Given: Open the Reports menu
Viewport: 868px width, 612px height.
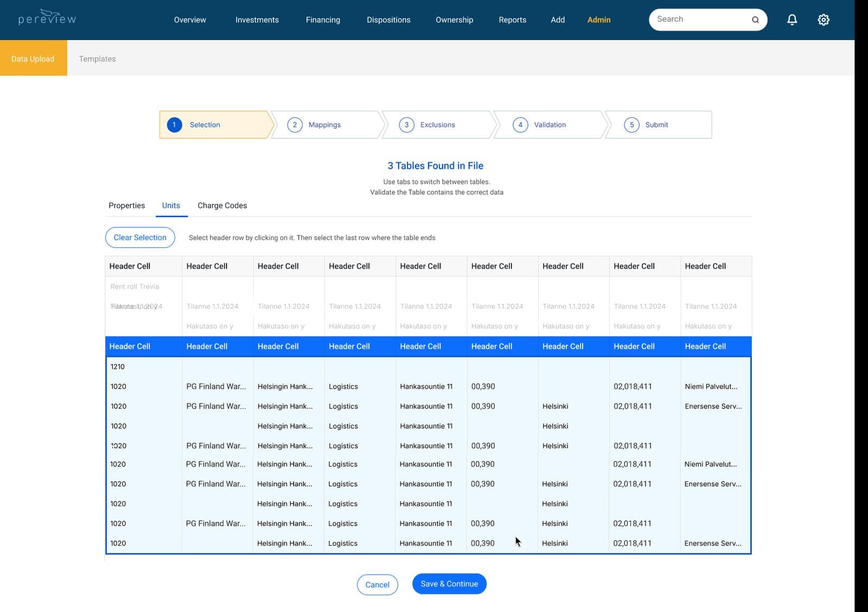Looking at the screenshot, I should click(x=513, y=20).
